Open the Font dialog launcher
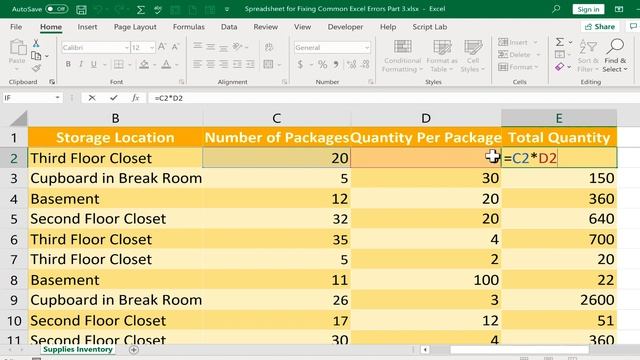Screen dimensions: 640x360 pos(181,82)
